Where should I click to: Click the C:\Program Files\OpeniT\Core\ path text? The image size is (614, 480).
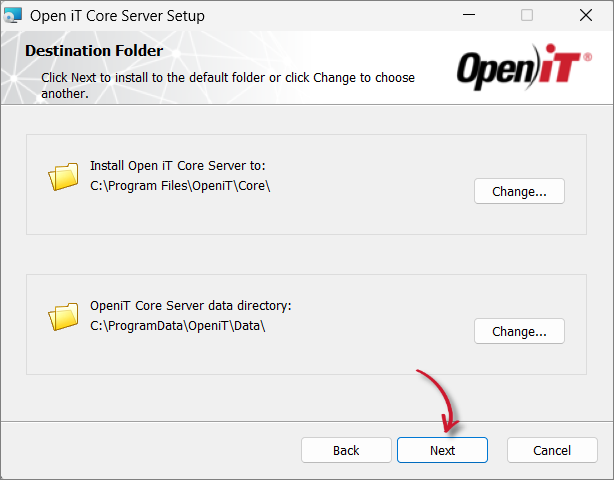point(180,186)
